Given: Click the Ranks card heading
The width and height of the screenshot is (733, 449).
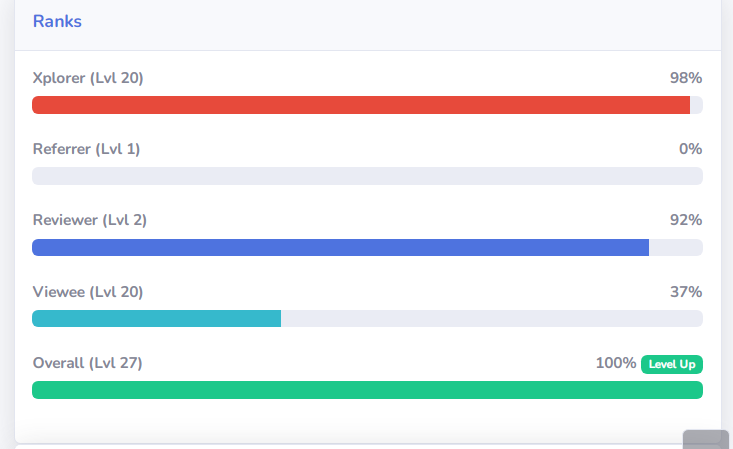Looking at the screenshot, I should point(57,22).
